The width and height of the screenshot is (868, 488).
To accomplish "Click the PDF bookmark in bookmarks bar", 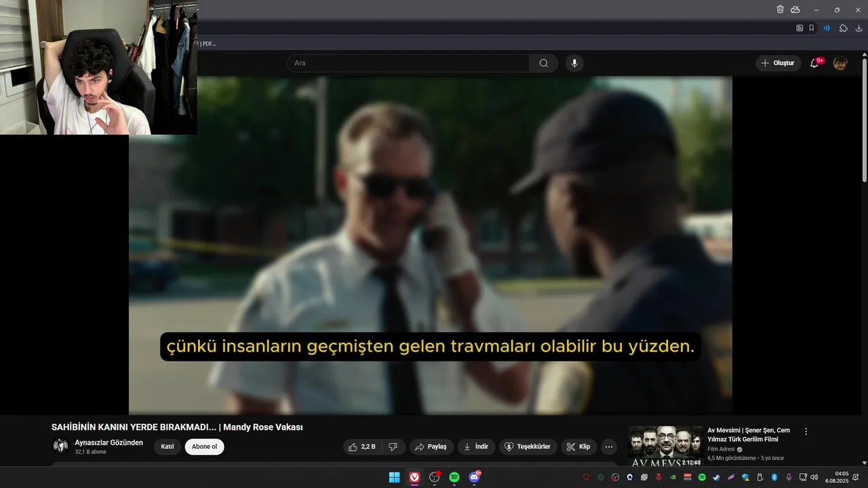I will click(x=207, y=43).
